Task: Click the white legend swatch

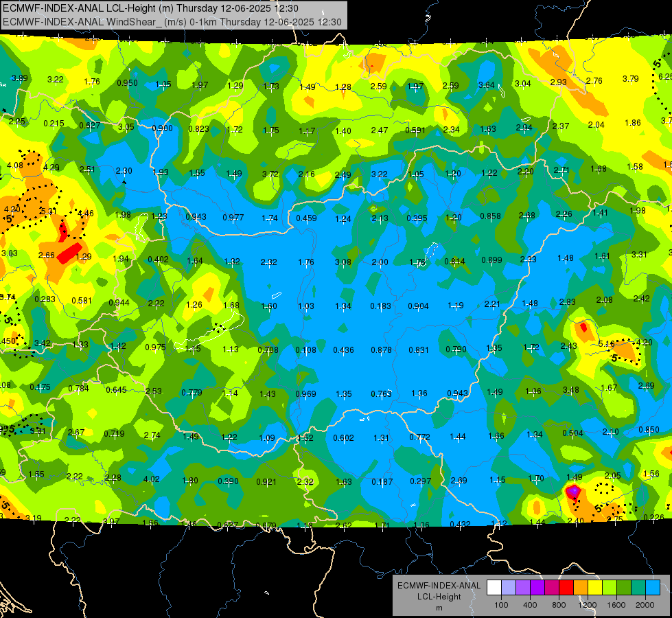Action: click(494, 588)
